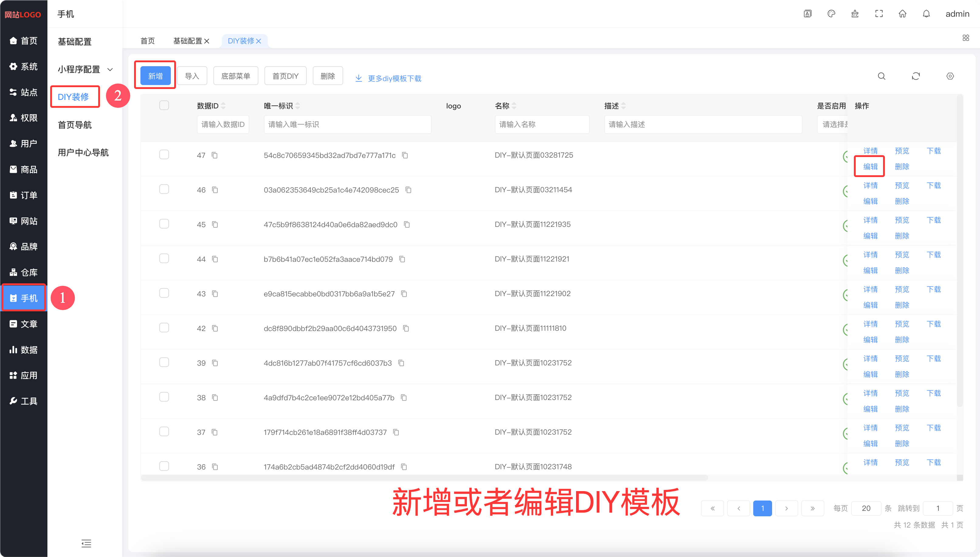Collapse the sidebar menu icon
The height and width of the screenshot is (557, 980).
click(86, 543)
